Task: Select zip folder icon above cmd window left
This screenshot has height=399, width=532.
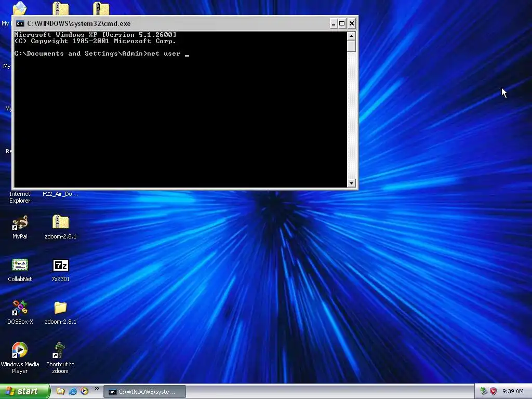Action: click(x=60, y=8)
